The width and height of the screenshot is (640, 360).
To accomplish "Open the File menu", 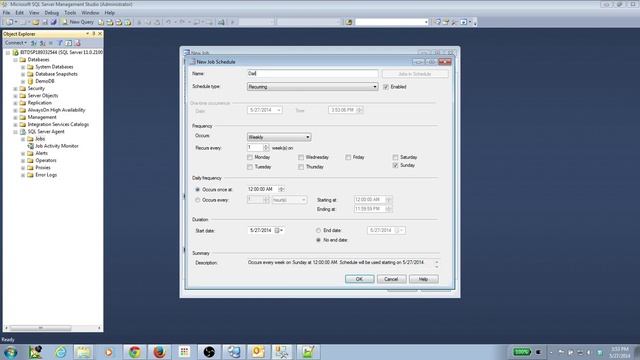I will pos(7,13).
